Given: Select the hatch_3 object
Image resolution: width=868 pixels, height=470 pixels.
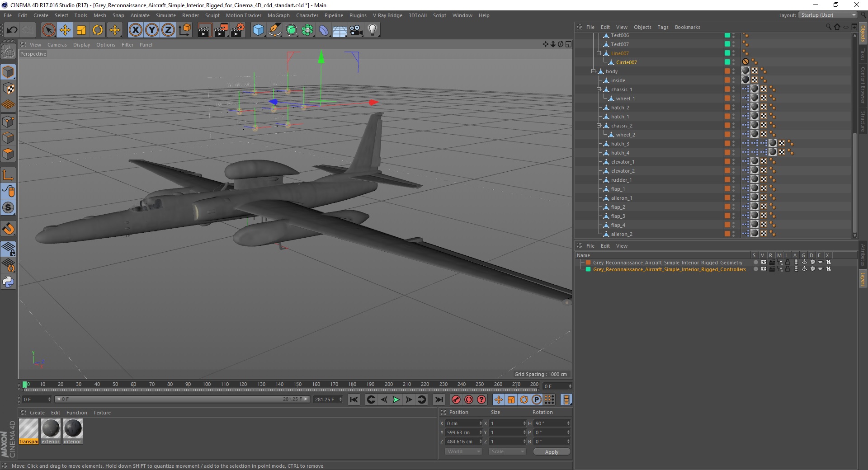Looking at the screenshot, I should [x=620, y=144].
